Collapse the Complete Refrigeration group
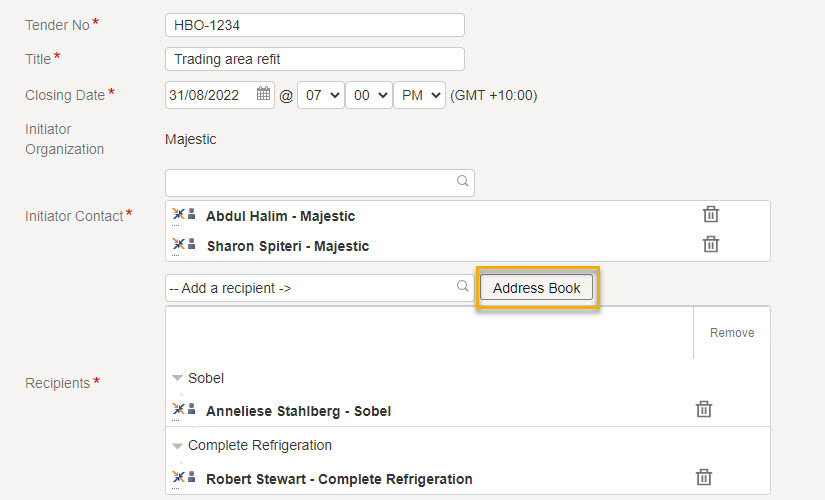The image size is (825, 500). tap(177, 446)
